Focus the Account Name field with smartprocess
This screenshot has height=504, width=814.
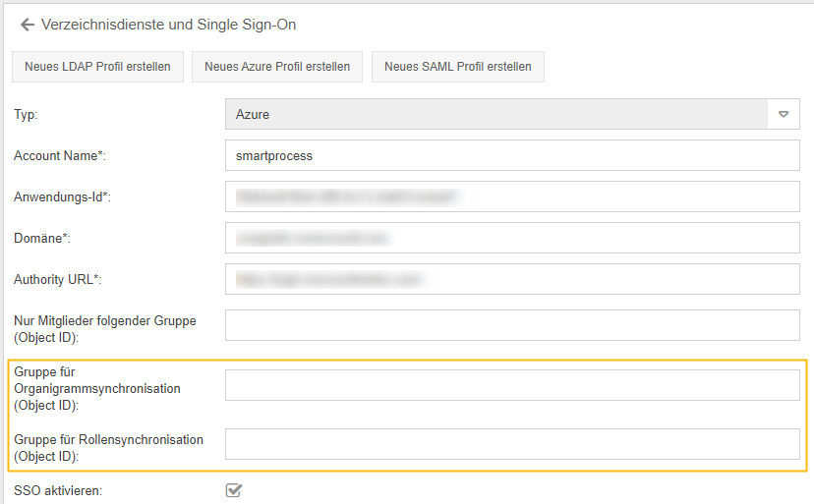tap(512, 155)
